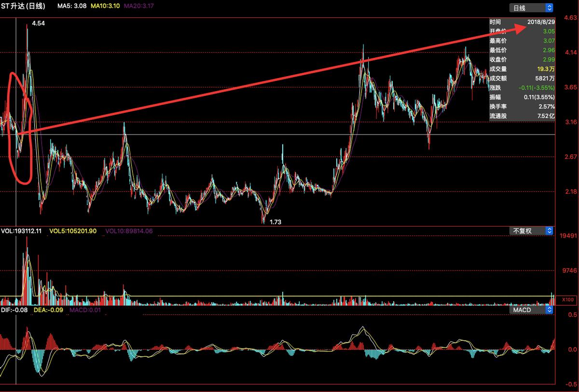Open the 日线 period dropdown

[x=532, y=8]
